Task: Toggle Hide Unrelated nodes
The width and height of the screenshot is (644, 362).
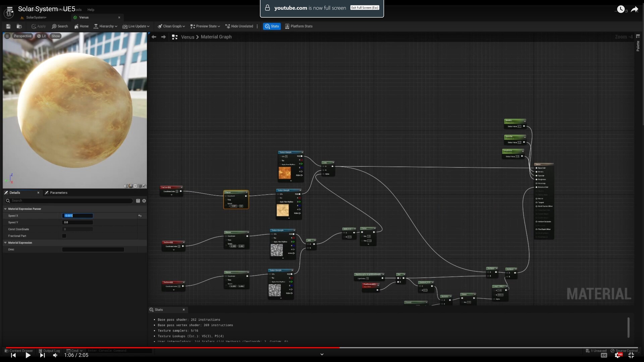Action: [x=239, y=26]
